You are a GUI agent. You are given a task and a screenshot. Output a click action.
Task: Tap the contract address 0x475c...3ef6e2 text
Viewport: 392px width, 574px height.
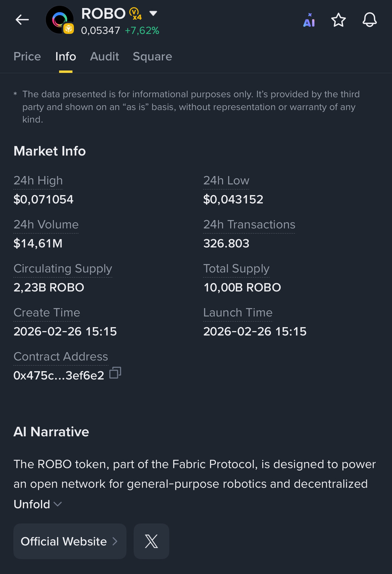coord(59,376)
